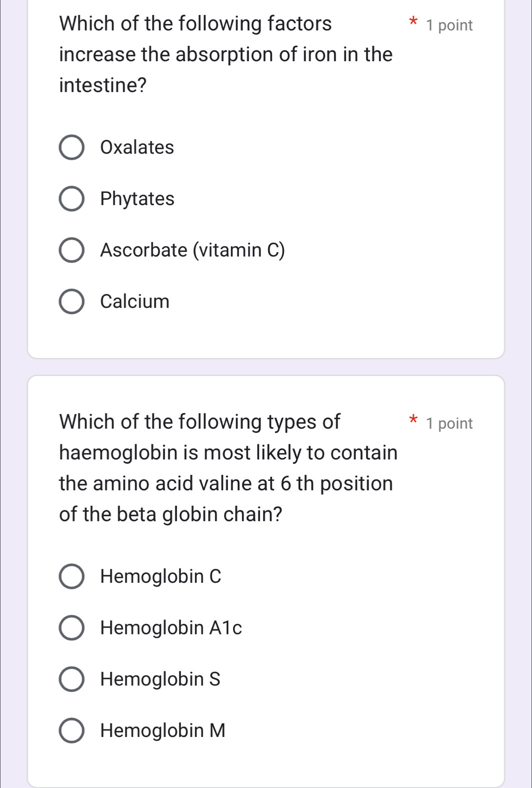Viewport: 532px width, 788px height.
Task: Choose Ascorbate (vitamin C) as the answer
Action: pyautogui.click(x=72, y=250)
